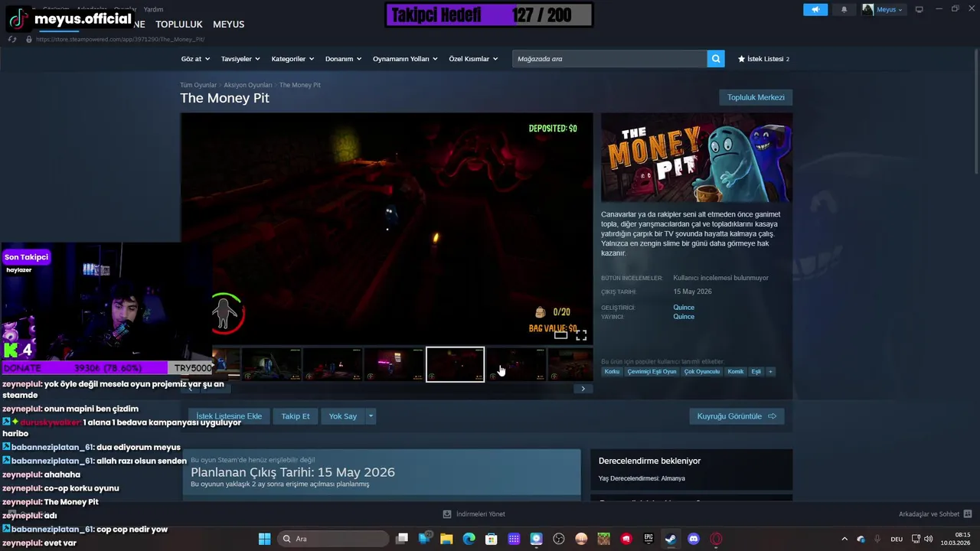
Task: Click the Yok Say button
Action: coord(343,416)
